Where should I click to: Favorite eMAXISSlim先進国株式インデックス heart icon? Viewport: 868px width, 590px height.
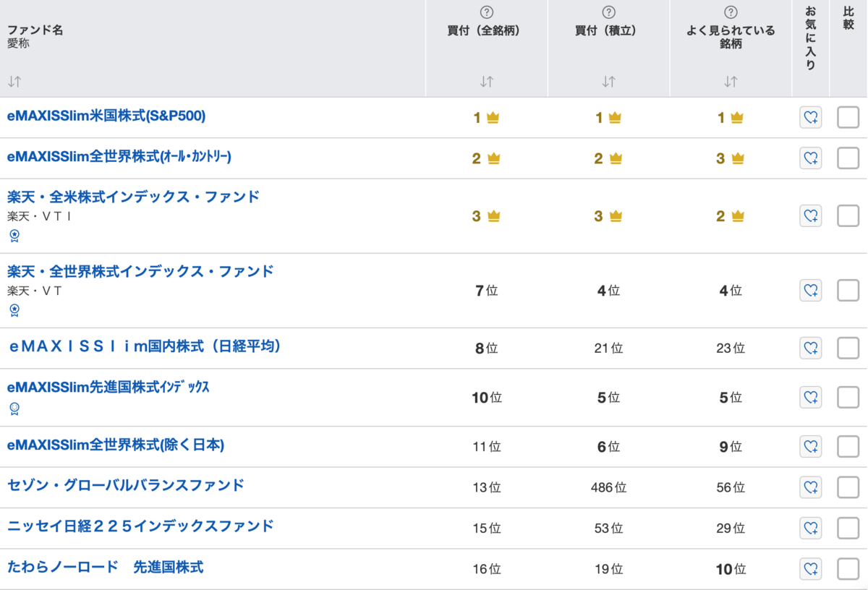click(x=811, y=397)
